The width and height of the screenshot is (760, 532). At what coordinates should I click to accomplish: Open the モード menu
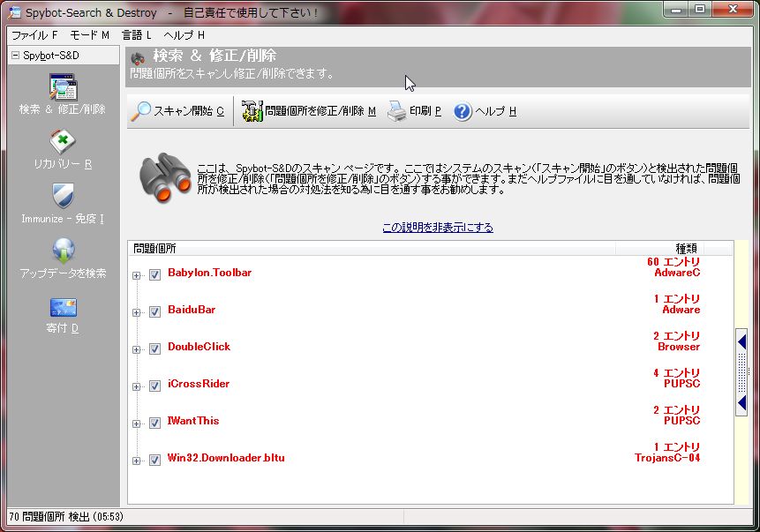[90, 35]
